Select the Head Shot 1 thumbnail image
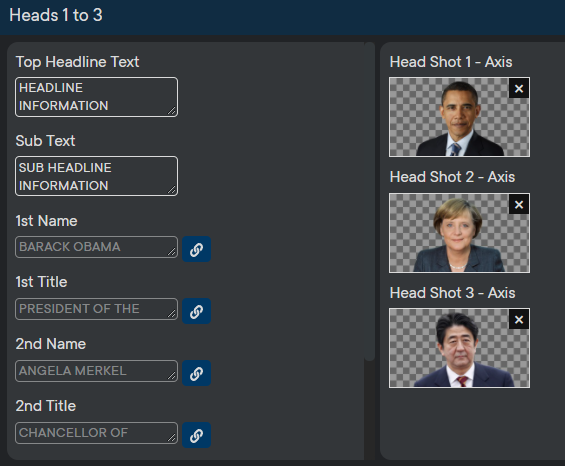Screen dimensions: 565x466 pos(459,117)
